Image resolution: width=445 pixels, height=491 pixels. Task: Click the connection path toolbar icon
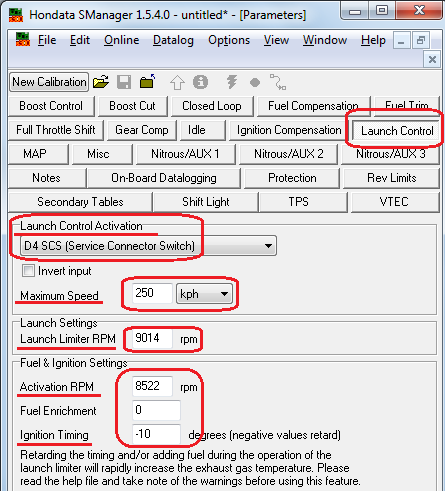tap(278, 82)
